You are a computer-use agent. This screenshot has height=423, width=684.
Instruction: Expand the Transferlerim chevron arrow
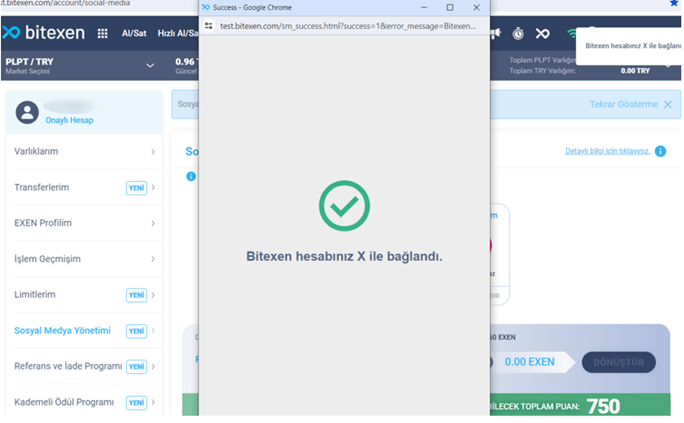pos(153,188)
